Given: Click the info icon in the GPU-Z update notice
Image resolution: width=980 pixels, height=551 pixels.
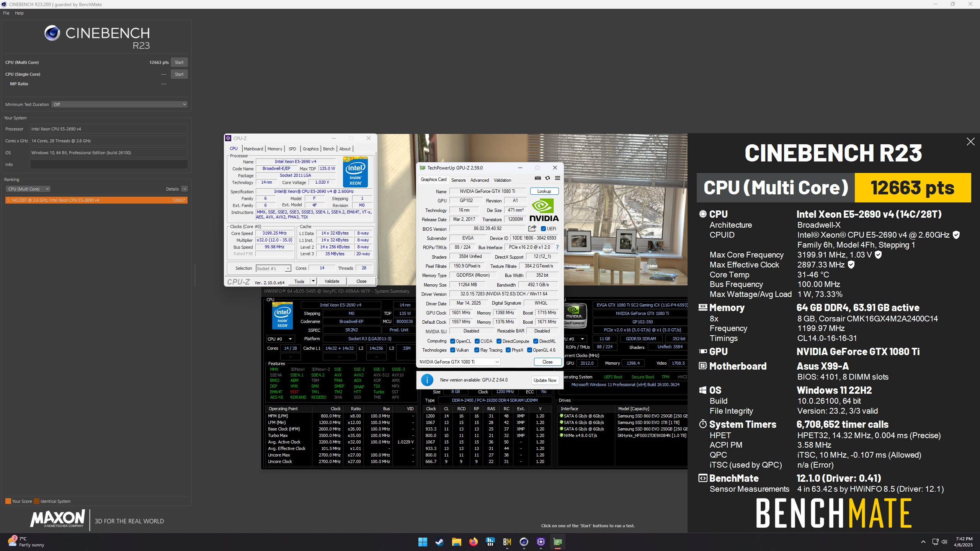Looking at the screenshot, I should click(427, 380).
